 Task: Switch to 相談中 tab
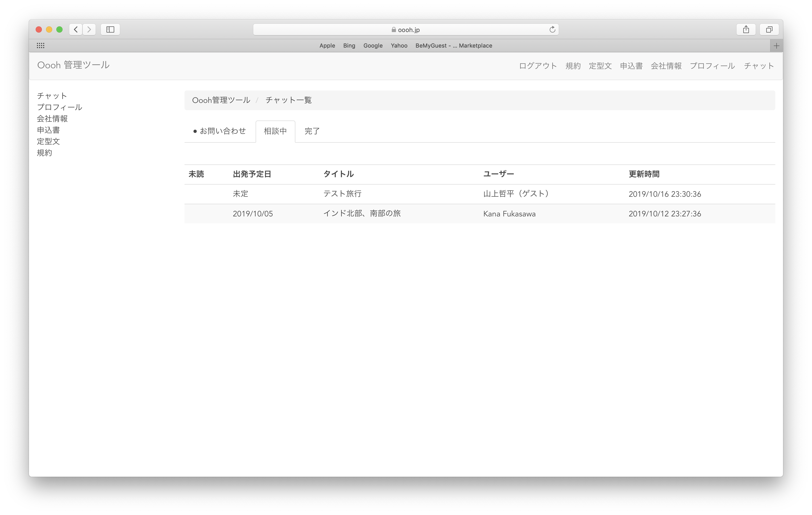point(275,131)
